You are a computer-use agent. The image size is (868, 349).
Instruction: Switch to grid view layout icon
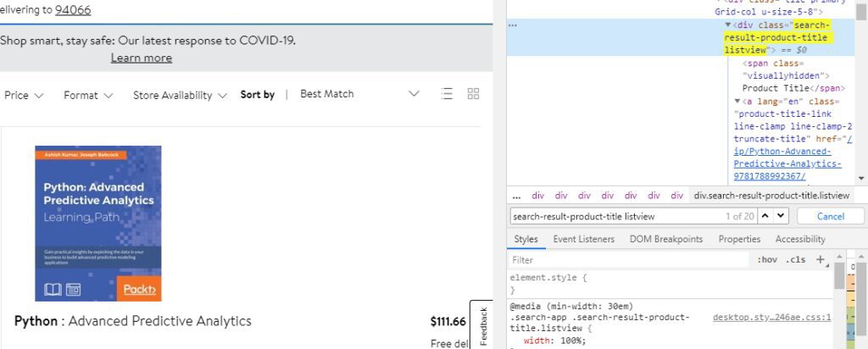(474, 94)
